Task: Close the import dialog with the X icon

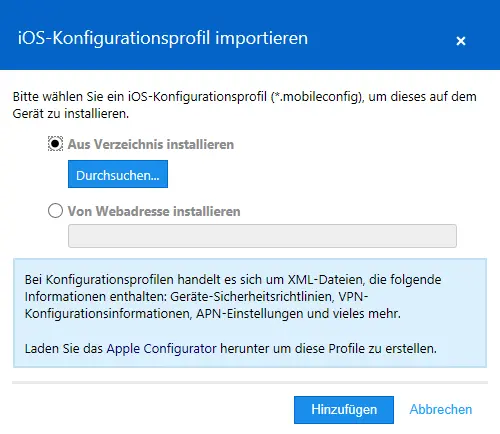Action: pyautogui.click(x=461, y=41)
